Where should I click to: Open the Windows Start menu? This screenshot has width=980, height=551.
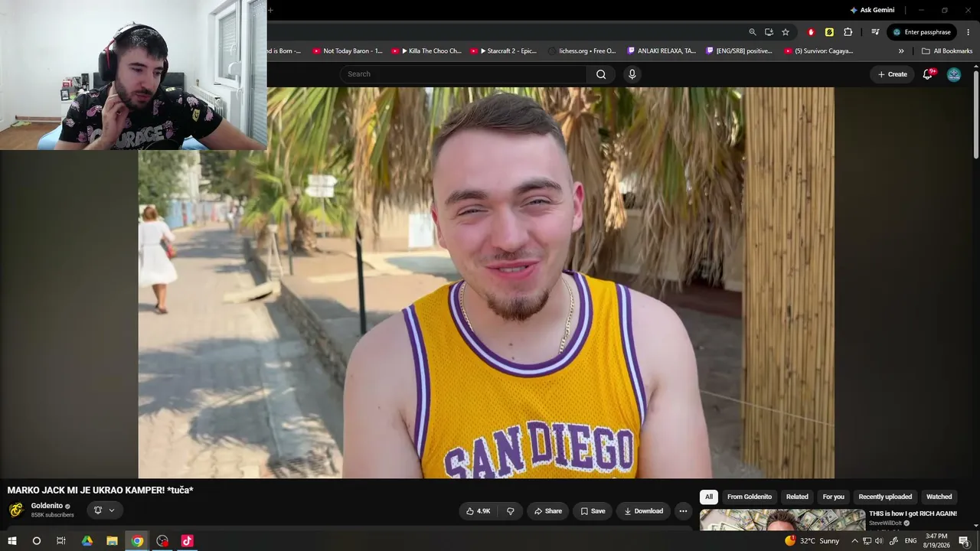[12, 541]
